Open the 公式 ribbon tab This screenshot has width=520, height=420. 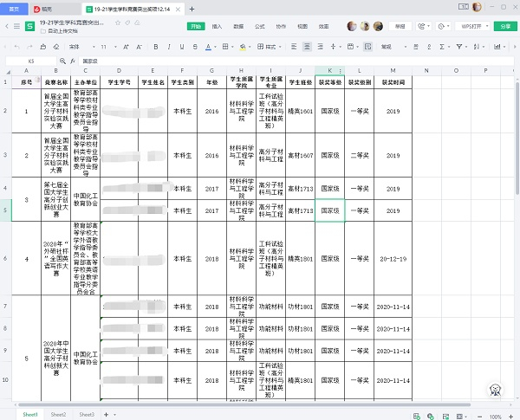[x=260, y=26]
